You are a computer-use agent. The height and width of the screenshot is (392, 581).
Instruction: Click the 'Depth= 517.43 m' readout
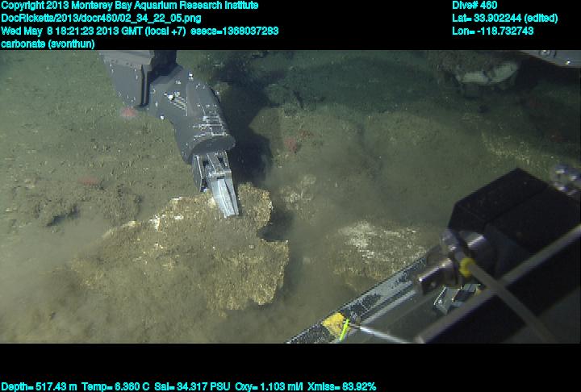tap(39, 386)
